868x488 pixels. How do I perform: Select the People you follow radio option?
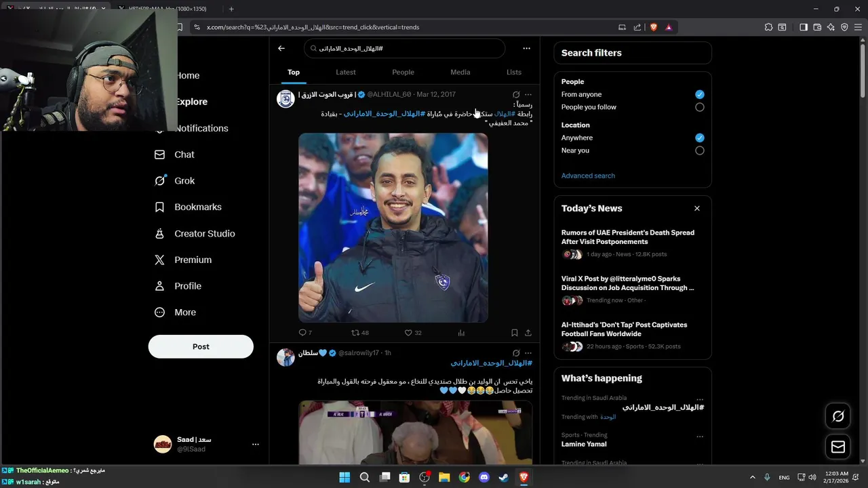(x=700, y=107)
